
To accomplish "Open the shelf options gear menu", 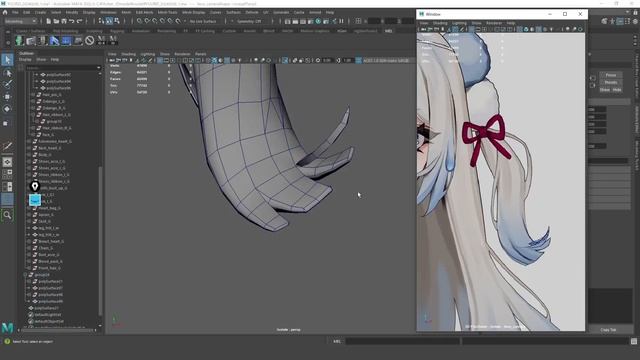I will (x=8, y=42).
